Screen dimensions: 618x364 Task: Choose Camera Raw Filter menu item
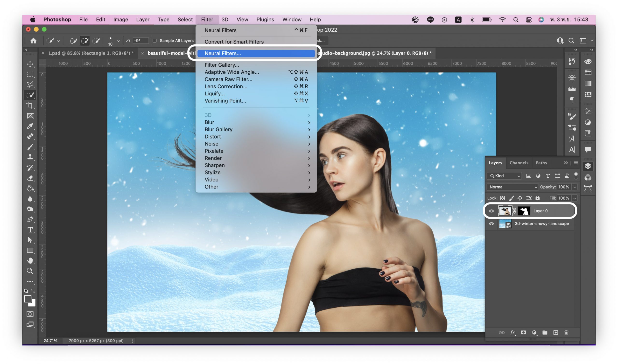pos(228,79)
